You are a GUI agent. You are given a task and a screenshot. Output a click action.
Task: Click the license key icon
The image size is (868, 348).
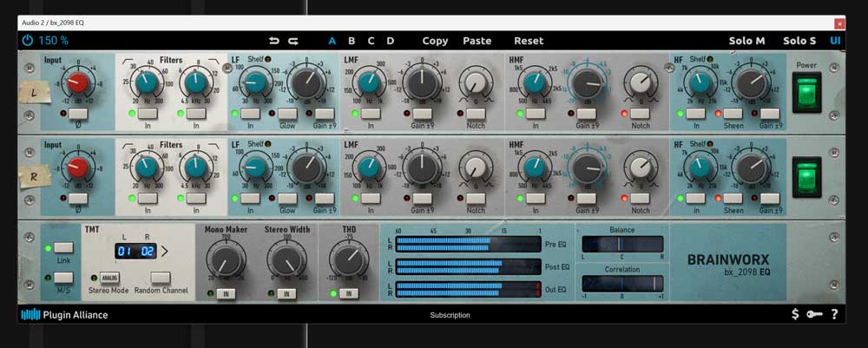coord(815,314)
